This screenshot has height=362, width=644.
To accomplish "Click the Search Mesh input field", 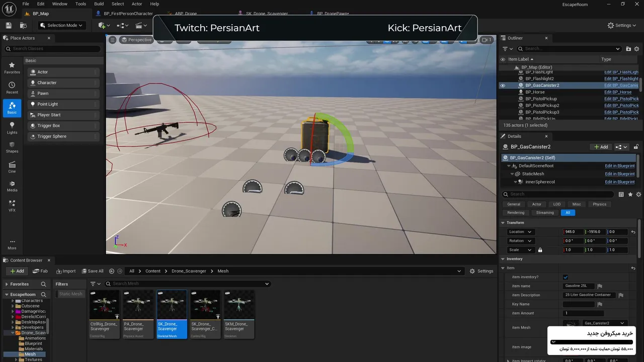I will point(187,284).
